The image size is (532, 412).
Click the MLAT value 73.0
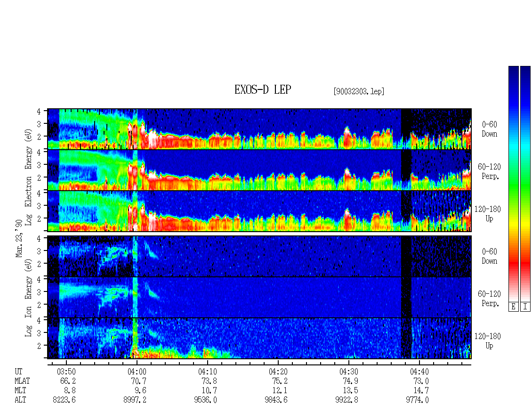(421, 381)
